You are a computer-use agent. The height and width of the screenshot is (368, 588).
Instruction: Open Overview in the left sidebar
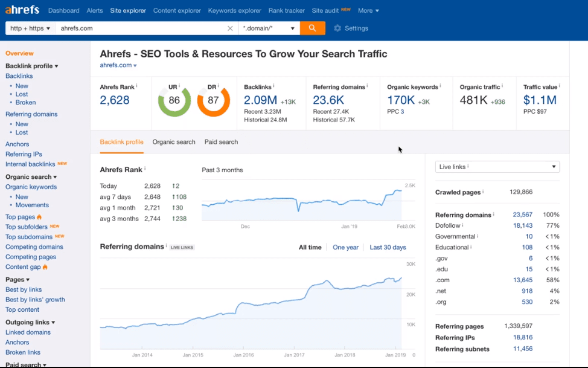pos(19,53)
